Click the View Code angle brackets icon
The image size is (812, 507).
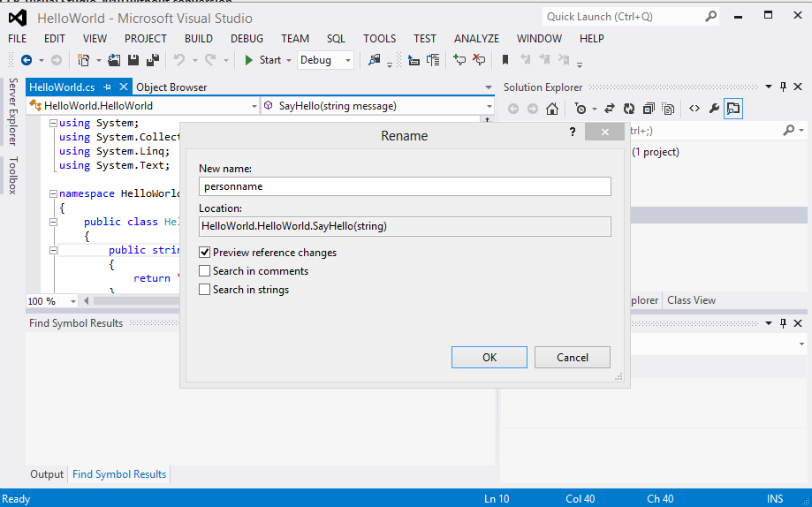pyautogui.click(x=694, y=109)
